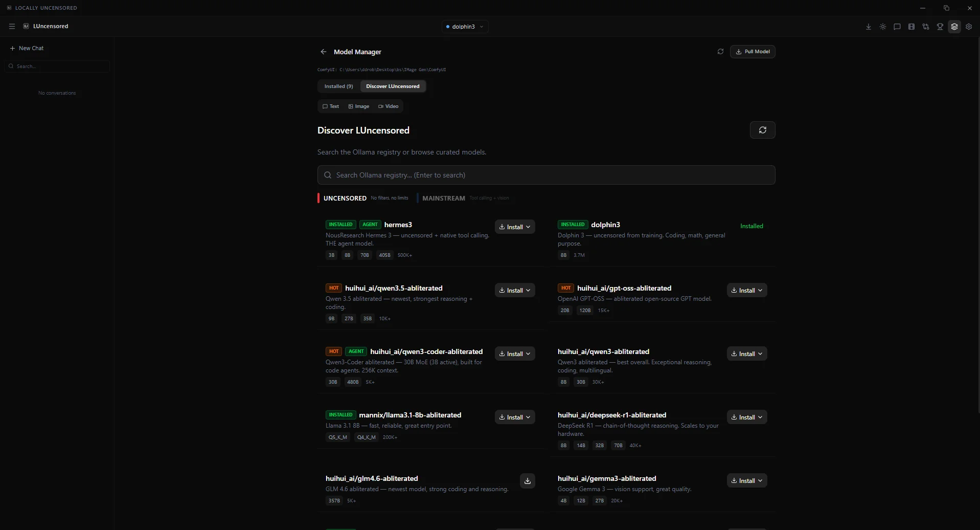The image size is (980, 530).
Task: Select Discover LUncensored tab
Action: coord(393,86)
